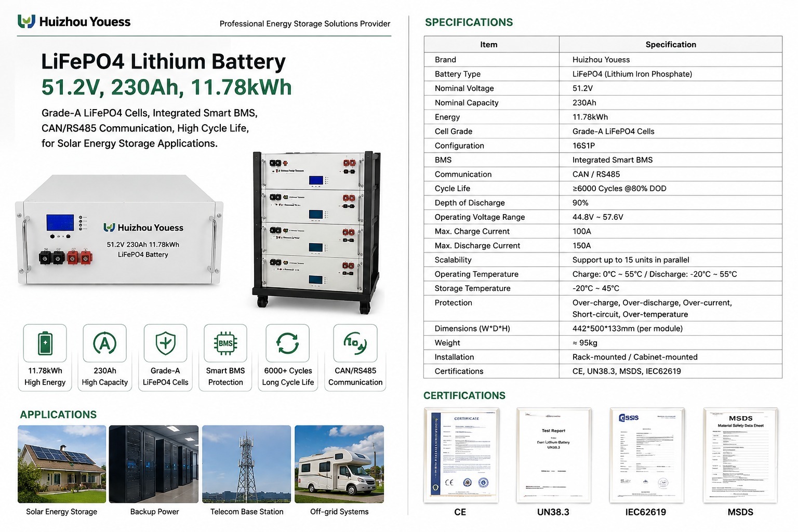The width and height of the screenshot is (798, 532).
Task: Click the 'Integrated Smart BMS' cell
Action: tap(613, 160)
